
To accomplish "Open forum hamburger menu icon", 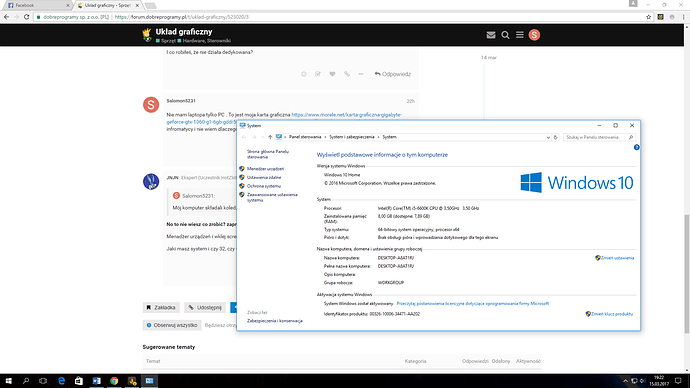I will pyautogui.click(x=520, y=35).
